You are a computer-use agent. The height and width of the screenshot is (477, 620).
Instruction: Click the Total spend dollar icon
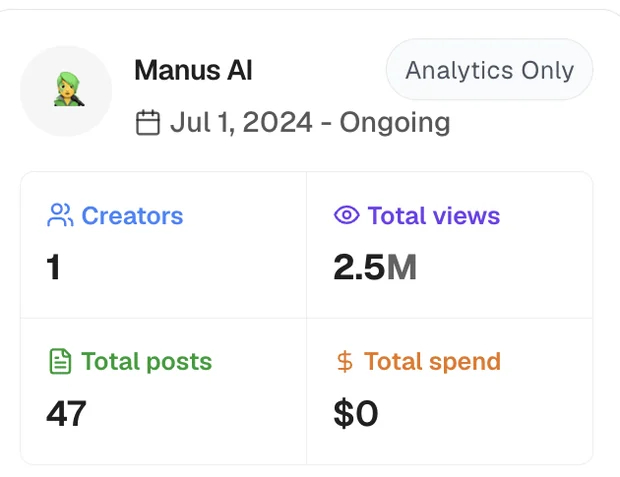pos(345,361)
